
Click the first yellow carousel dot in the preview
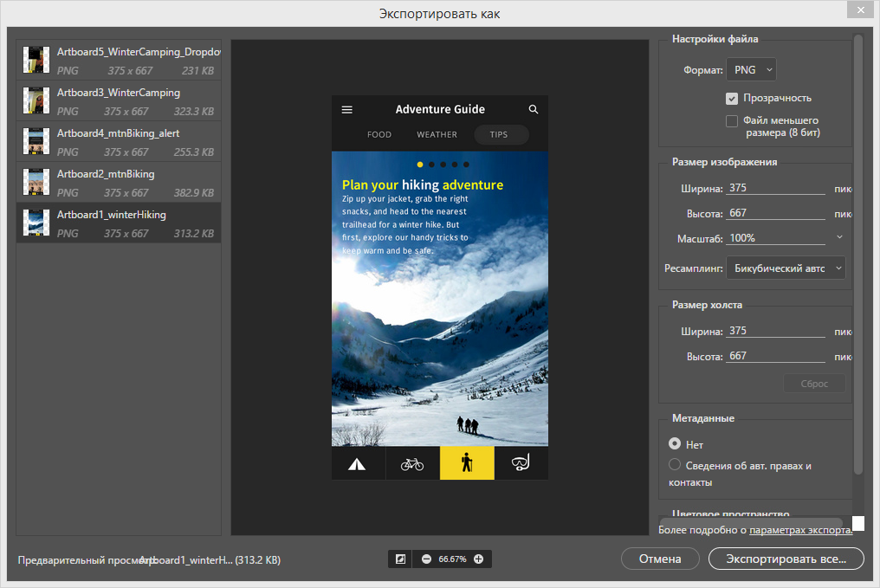[420, 165]
